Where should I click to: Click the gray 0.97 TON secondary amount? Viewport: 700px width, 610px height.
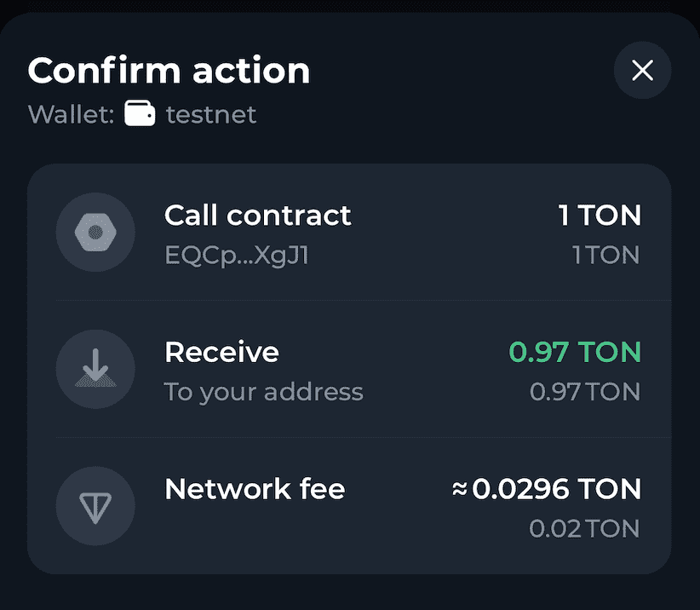pos(584,392)
